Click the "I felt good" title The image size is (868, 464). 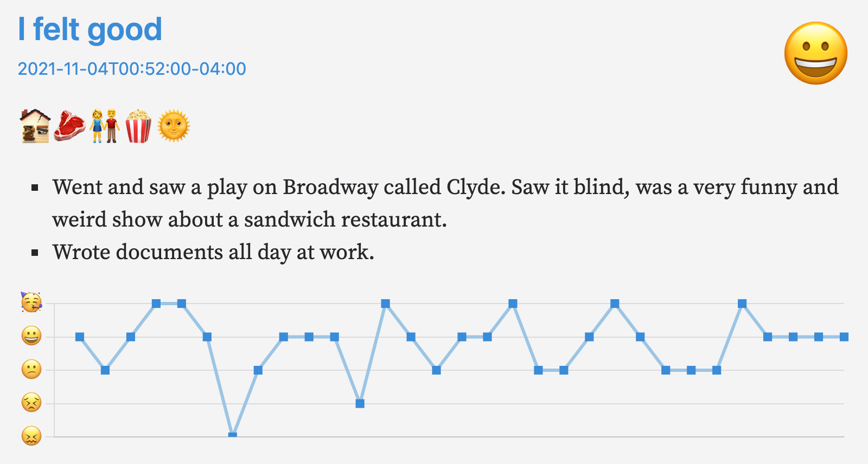[90, 29]
